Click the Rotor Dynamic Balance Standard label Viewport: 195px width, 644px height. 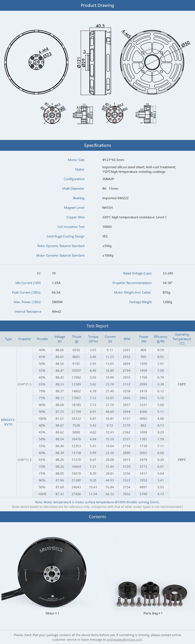click(61, 246)
